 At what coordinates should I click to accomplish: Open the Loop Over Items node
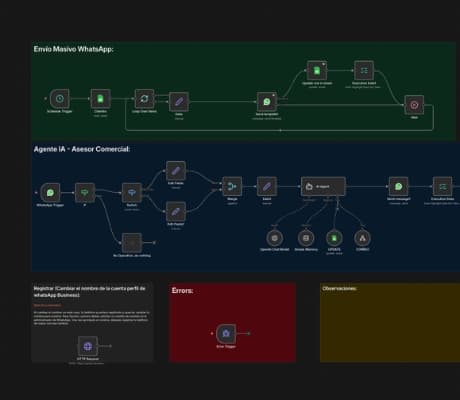[x=144, y=99]
